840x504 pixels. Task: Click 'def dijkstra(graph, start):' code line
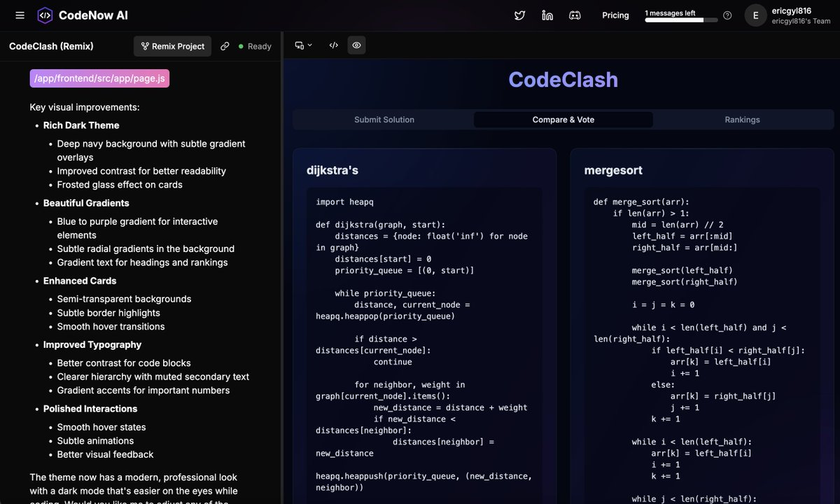click(380, 225)
